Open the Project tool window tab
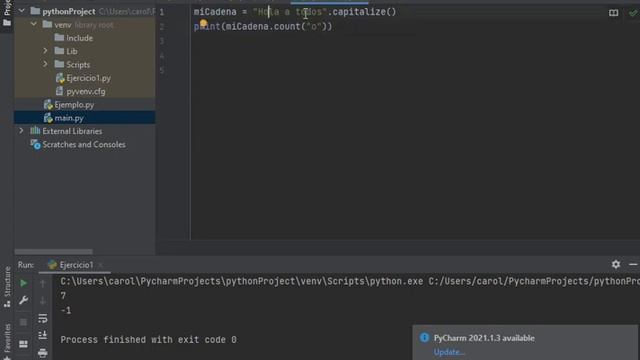640x360 pixels. tap(7, 12)
